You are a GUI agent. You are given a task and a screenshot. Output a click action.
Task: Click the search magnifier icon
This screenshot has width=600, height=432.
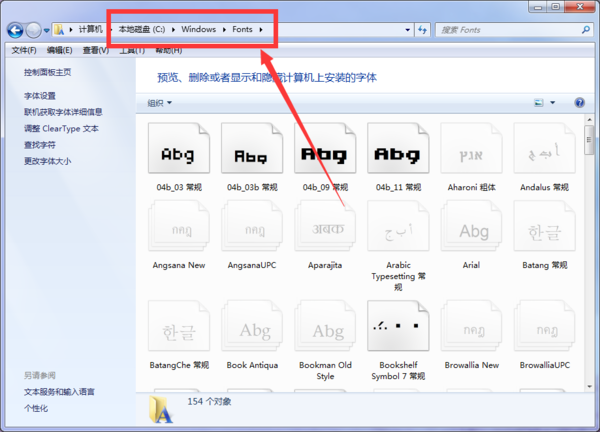585,29
